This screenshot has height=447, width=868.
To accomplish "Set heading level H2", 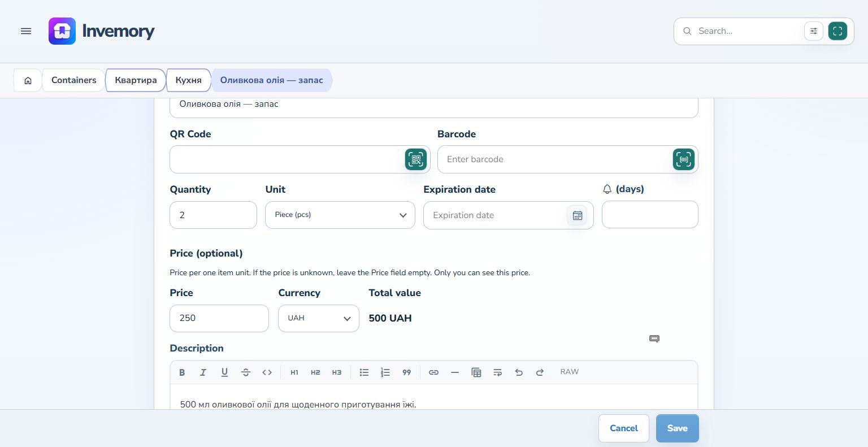I will coord(315,372).
